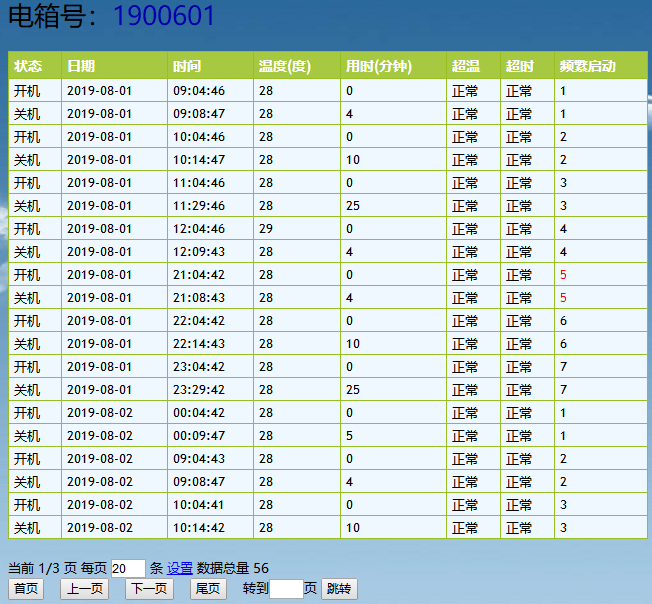Click the 超时 column header
This screenshot has width=652, height=604.
pos(520,67)
